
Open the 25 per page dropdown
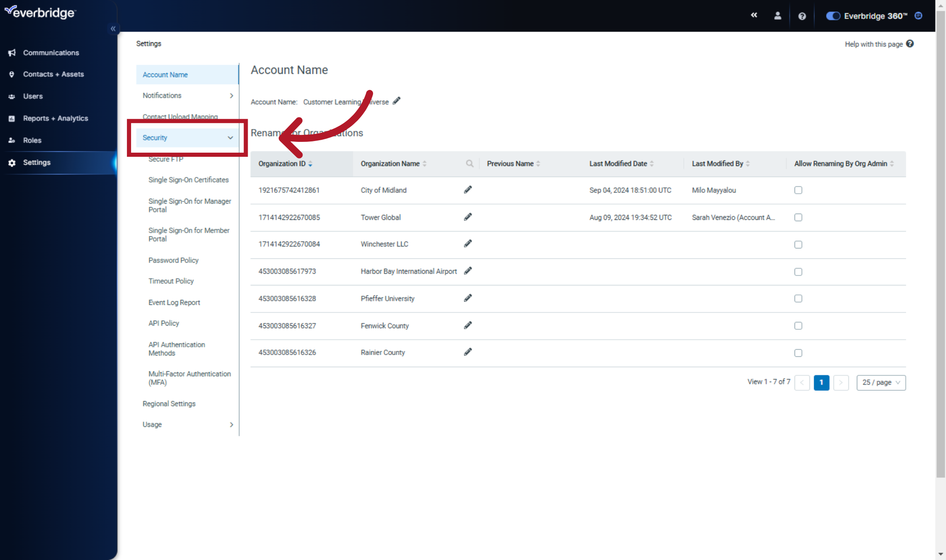click(881, 382)
